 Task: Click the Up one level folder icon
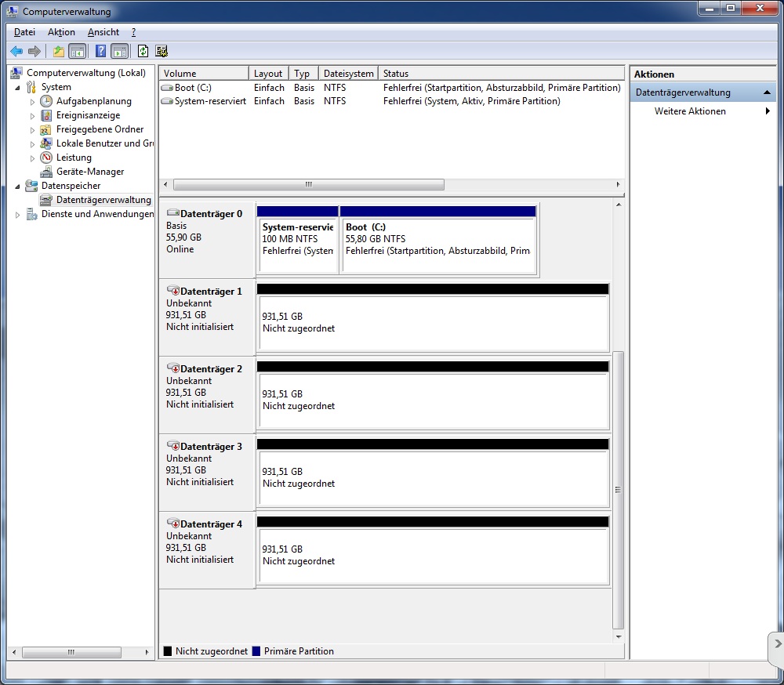pos(59,51)
